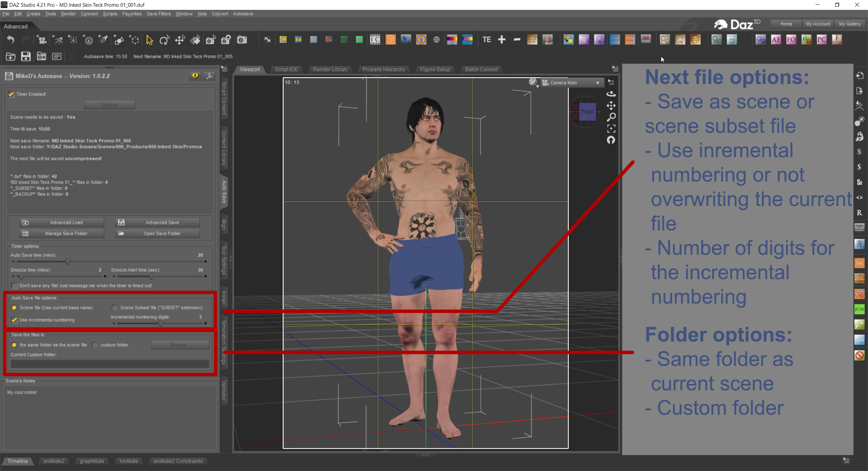Click the Create New Primitive icon

(x=119, y=40)
